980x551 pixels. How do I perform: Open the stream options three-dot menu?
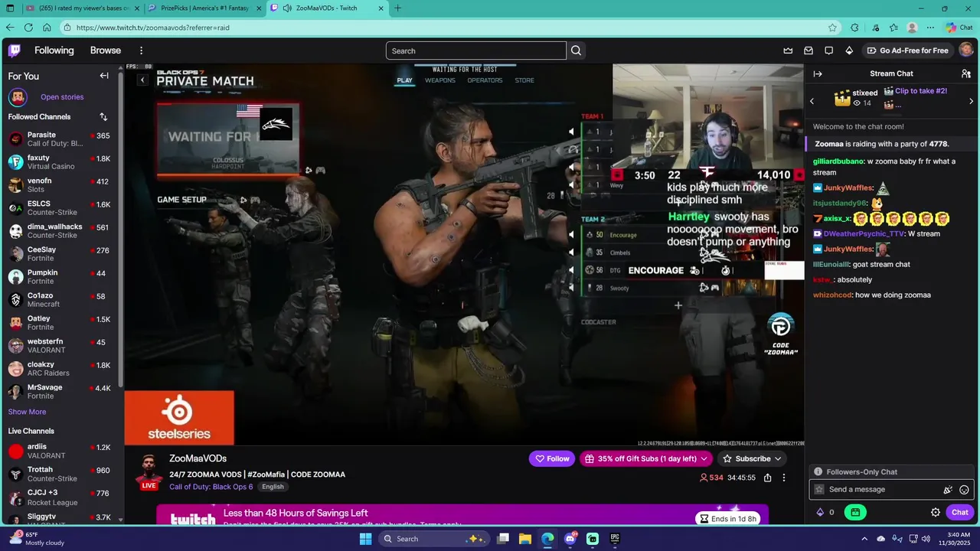tap(783, 478)
